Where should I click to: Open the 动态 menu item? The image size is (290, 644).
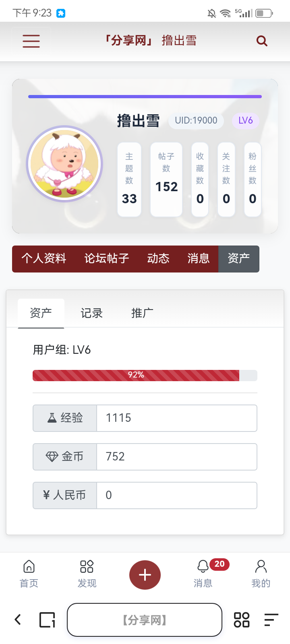[158, 259]
